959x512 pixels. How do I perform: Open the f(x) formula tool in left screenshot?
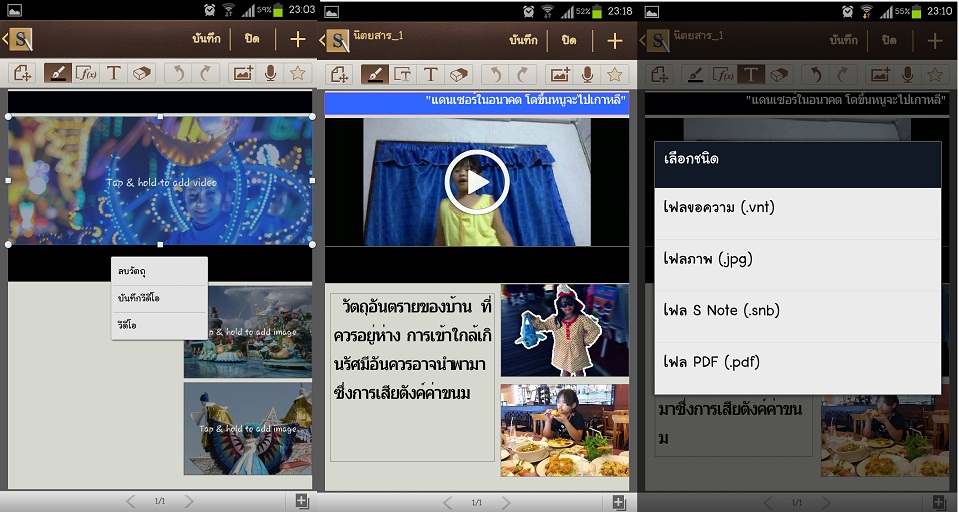(86, 73)
